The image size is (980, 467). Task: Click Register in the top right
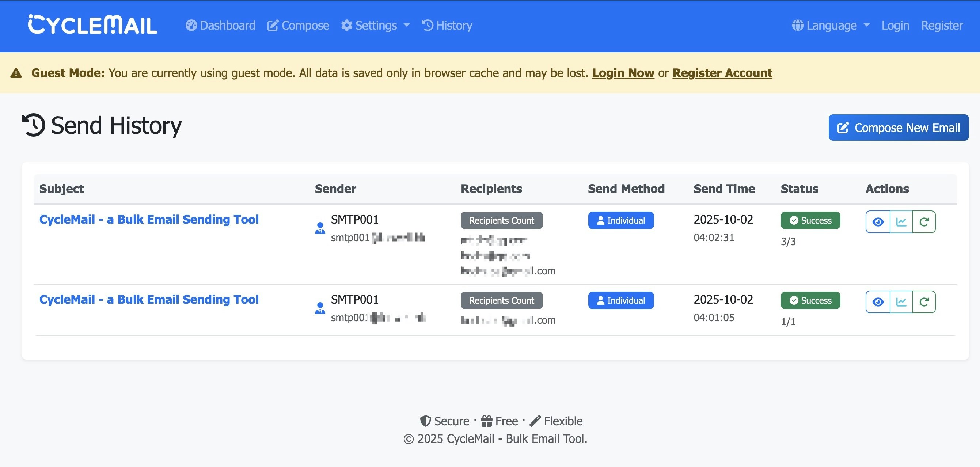pos(942,26)
